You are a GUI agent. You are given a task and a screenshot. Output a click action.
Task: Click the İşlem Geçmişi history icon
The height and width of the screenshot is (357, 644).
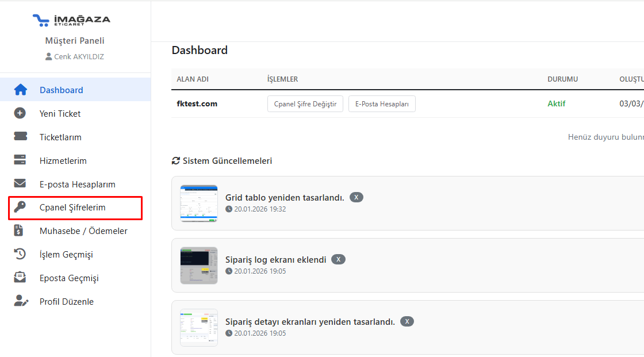(x=20, y=255)
